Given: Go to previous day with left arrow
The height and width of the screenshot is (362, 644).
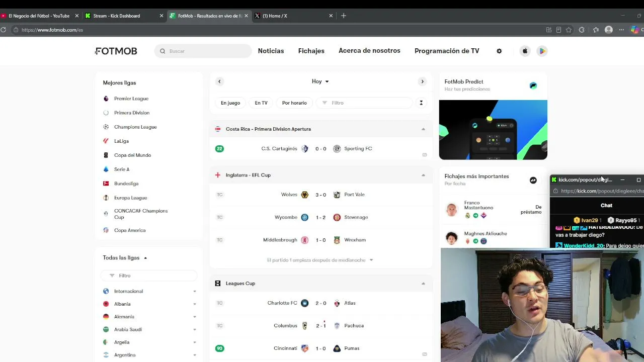Looking at the screenshot, I should click(x=219, y=81).
